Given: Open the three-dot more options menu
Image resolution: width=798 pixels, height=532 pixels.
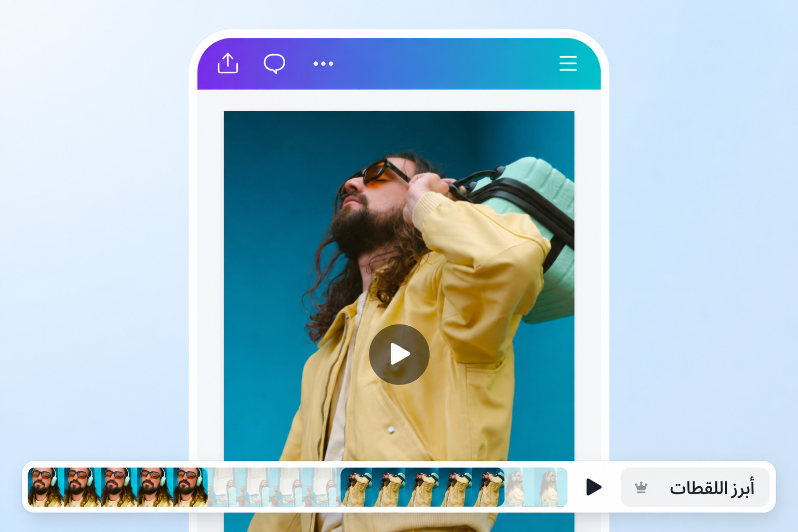Looking at the screenshot, I should [x=323, y=64].
